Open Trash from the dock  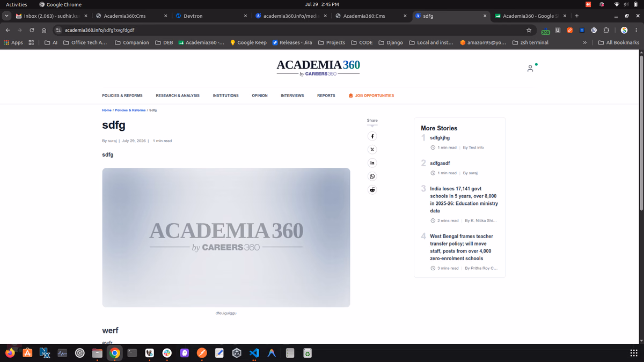[x=307, y=353]
